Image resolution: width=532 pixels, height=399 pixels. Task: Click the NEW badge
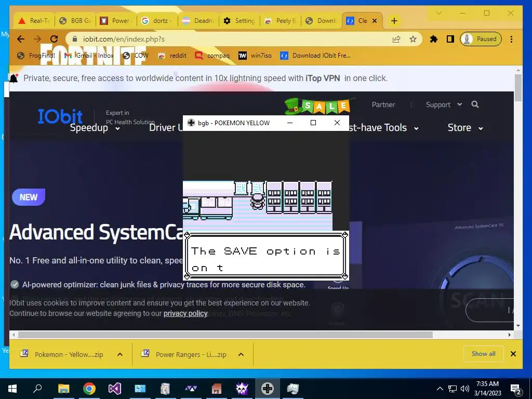click(x=29, y=197)
